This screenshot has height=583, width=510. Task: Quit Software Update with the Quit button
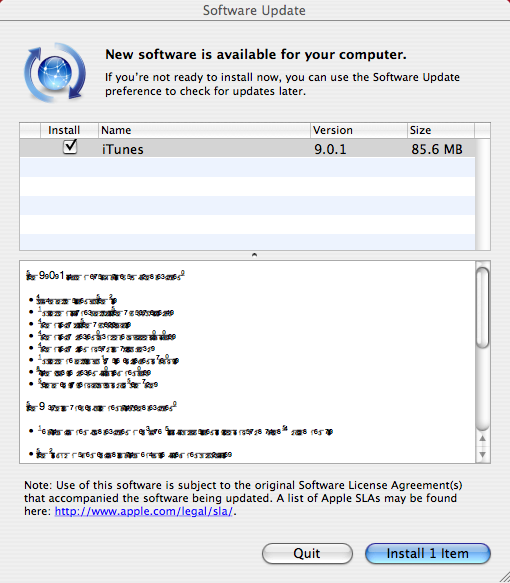coord(307,553)
